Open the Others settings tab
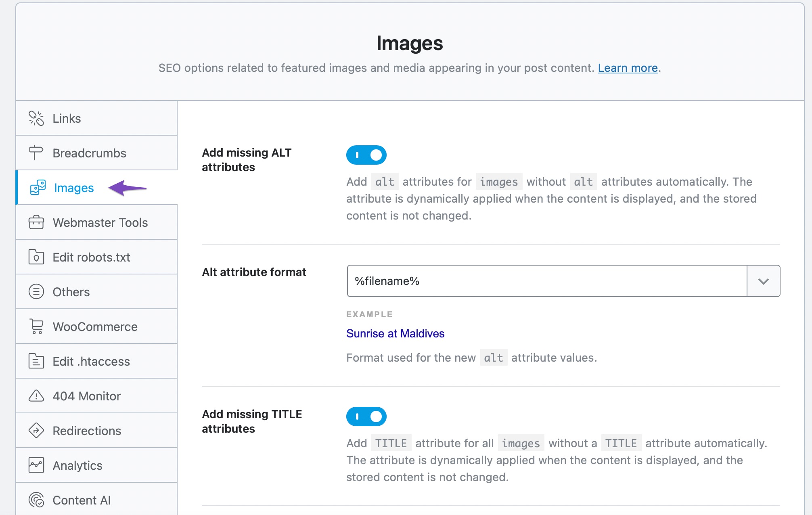Viewport: 812px width, 515px height. point(96,292)
